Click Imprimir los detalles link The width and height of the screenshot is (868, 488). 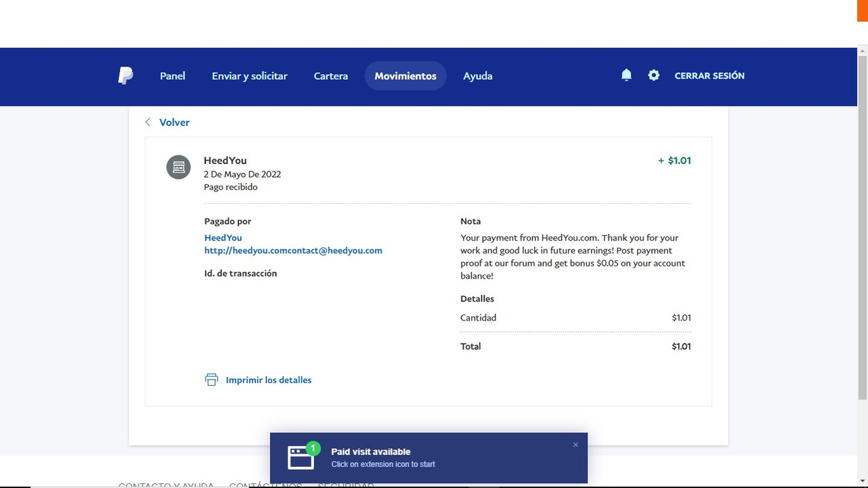(269, 380)
